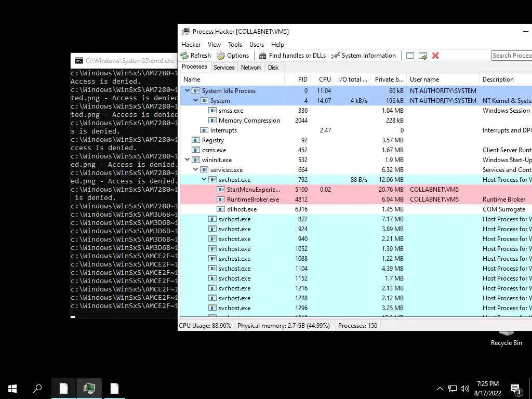Collapse the System process node
The image size is (532, 399).
click(x=195, y=100)
